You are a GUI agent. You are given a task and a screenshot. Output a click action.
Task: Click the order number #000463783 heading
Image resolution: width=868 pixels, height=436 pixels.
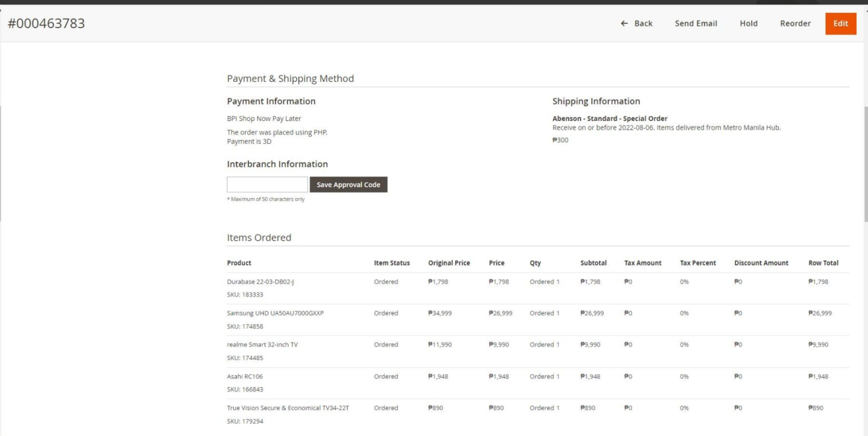(46, 23)
